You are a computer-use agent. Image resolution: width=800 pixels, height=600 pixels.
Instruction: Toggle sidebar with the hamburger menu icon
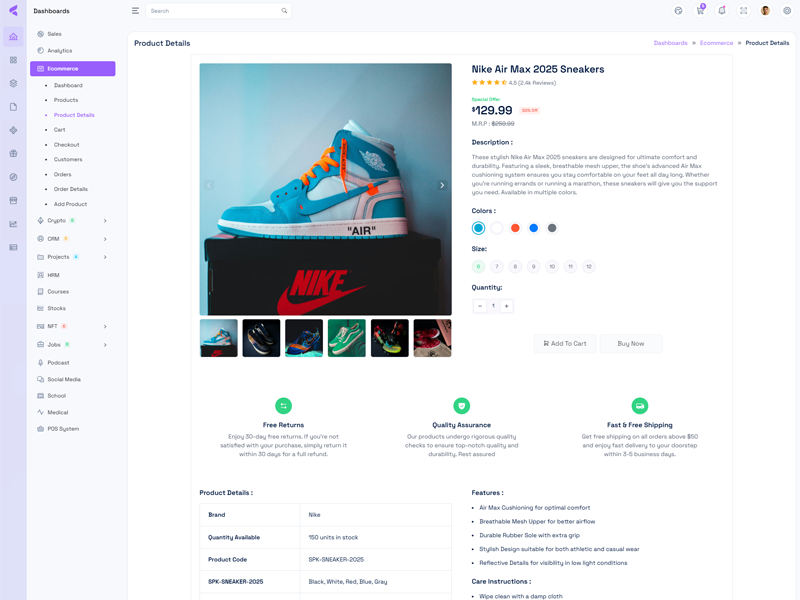135,11
